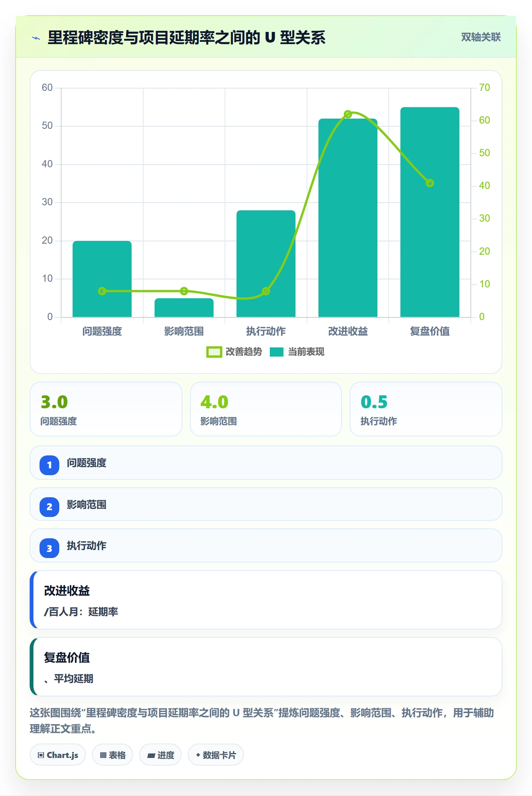Click the 当前表现 legend label text
The image size is (532, 796).
[x=306, y=352]
